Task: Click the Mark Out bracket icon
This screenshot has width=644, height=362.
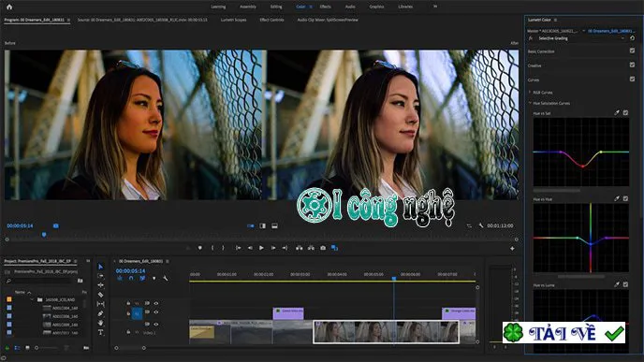Action: click(223, 248)
